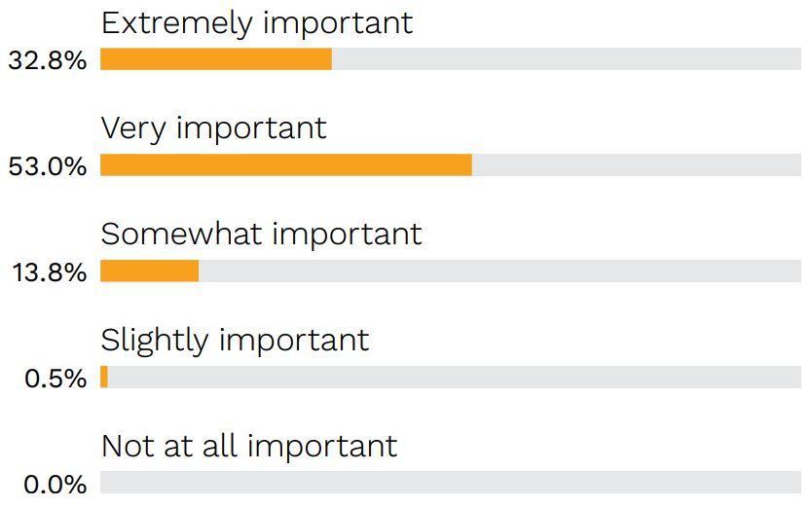Click the word Extremely in first label

pyautogui.click(x=176, y=23)
